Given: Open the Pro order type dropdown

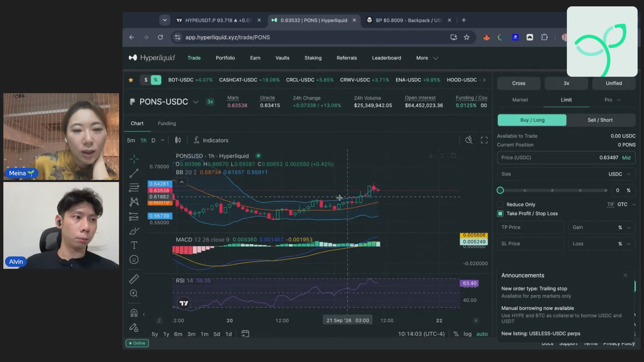Looking at the screenshot, I should click(x=612, y=100).
